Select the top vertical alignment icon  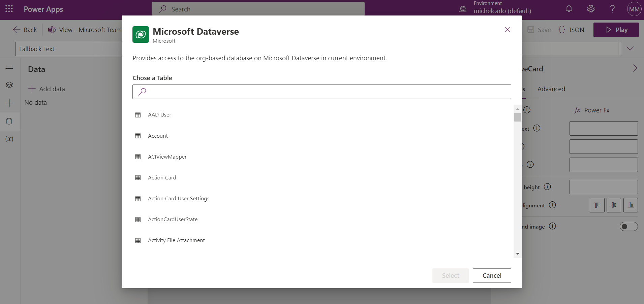point(597,205)
